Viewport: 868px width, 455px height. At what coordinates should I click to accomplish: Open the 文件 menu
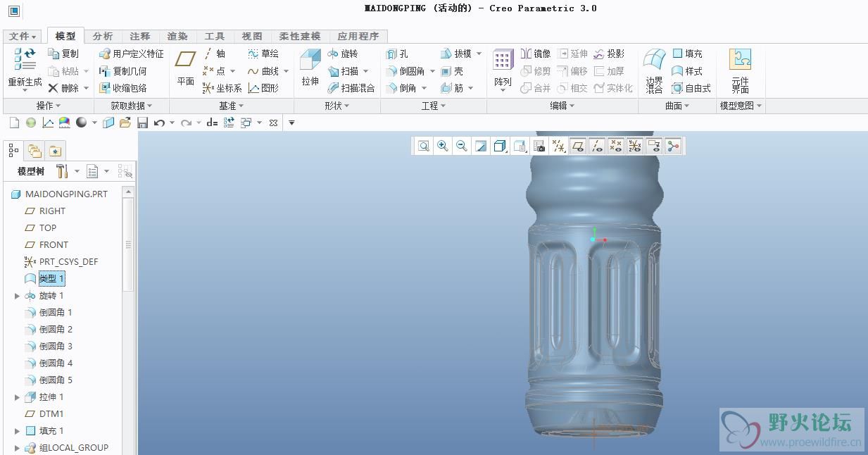click(x=23, y=37)
